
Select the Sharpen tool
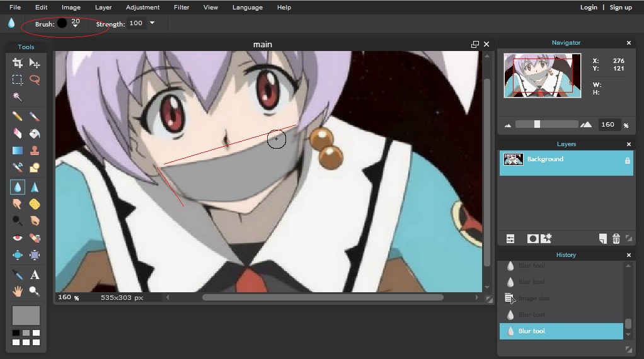(x=35, y=187)
